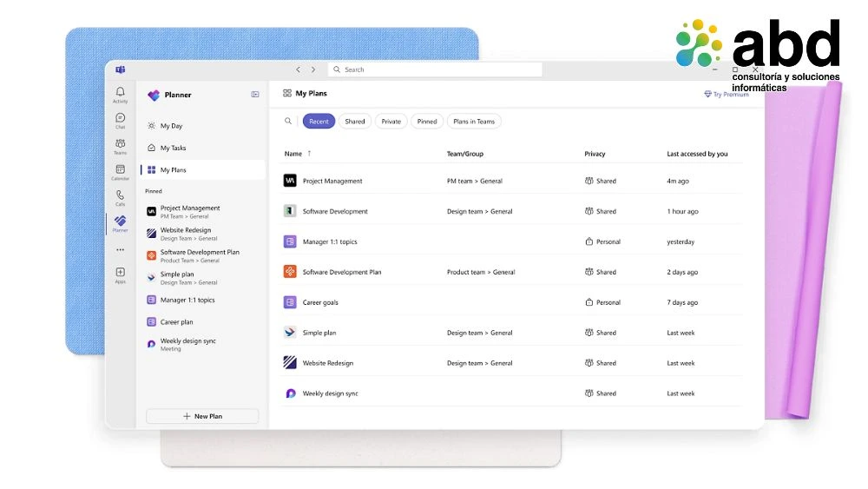Go forward with the right arrow
Image resolution: width=868 pixels, height=489 pixels.
tap(313, 69)
